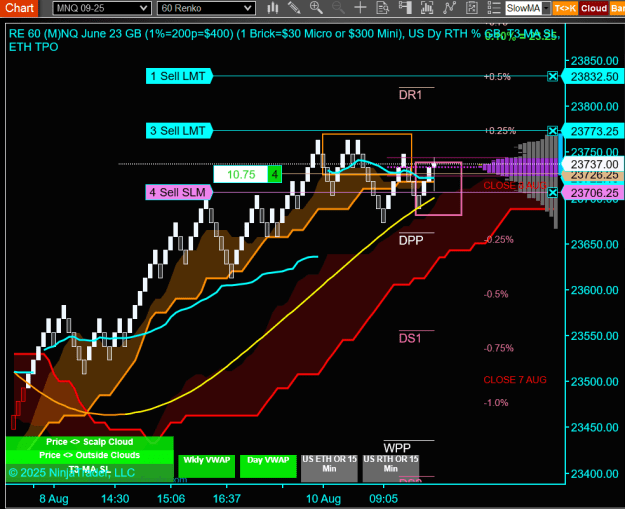Click the 10.75 position PnL marker
Image resolution: width=625 pixels, height=509 pixels.
click(x=241, y=174)
